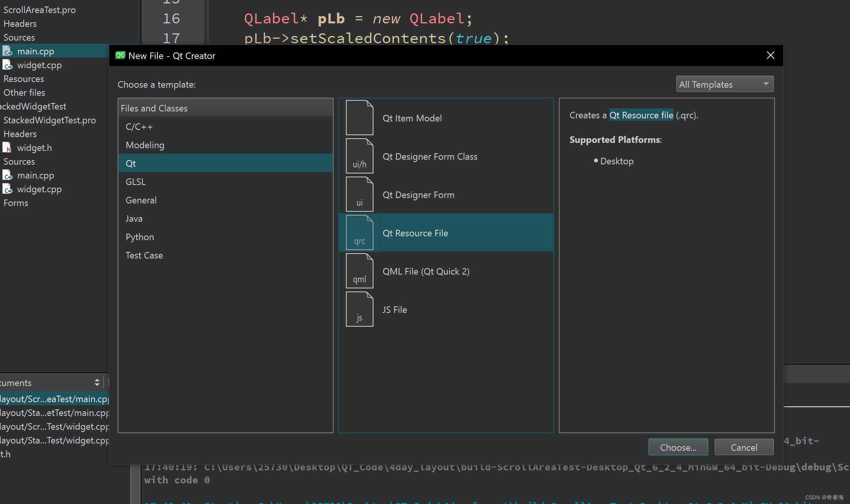Open the All Templates dropdown

pyautogui.click(x=724, y=84)
